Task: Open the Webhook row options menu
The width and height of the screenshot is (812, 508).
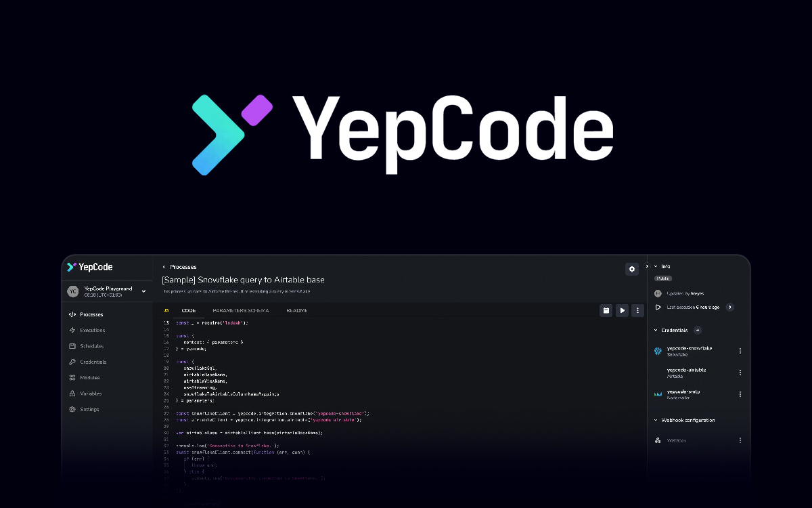Action: tap(740, 440)
